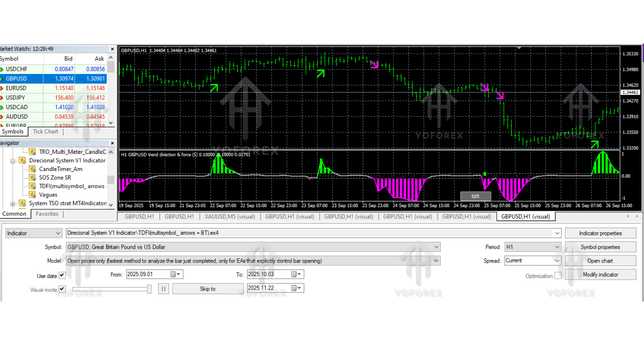Click the Indicator properties button
Image resolution: width=644 pixels, height=362 pixels.
pyautogui.click(x=601, y=233)
